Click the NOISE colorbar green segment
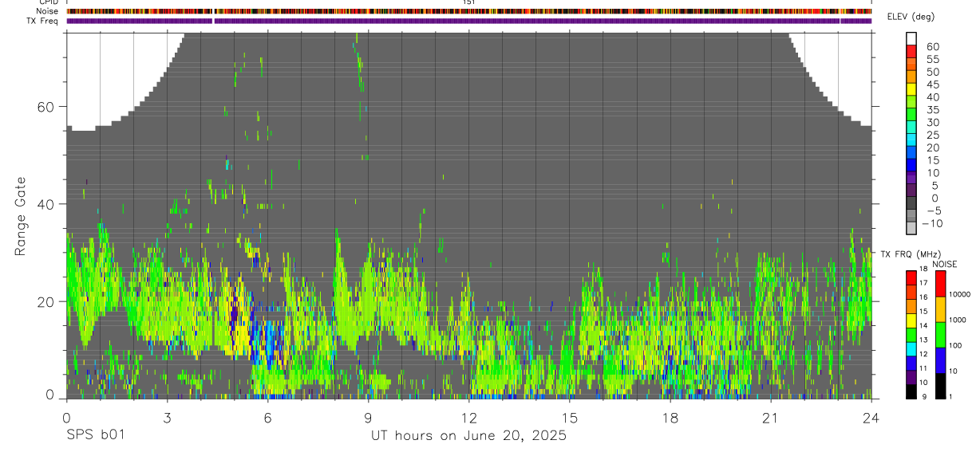The image size is (980, 452). [x=939, y=334]
